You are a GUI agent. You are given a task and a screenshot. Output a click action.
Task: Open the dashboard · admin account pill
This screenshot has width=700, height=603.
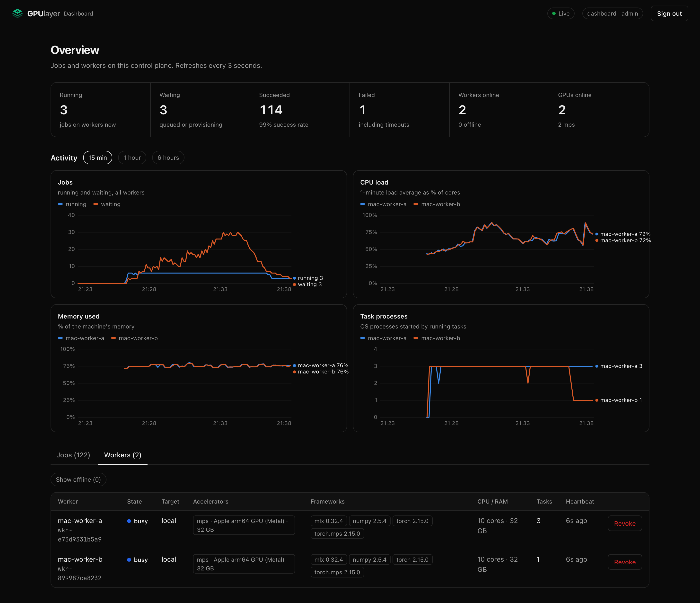[x=612, y=14]
